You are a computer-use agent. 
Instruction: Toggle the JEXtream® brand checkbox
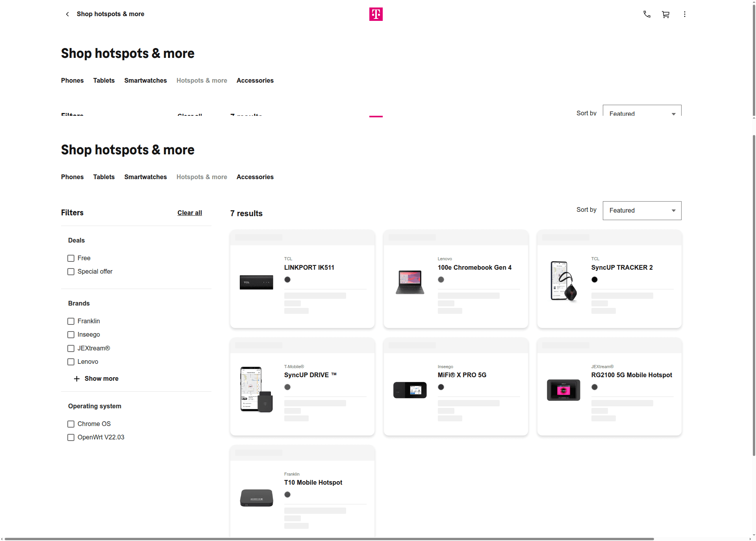[71, 348]
